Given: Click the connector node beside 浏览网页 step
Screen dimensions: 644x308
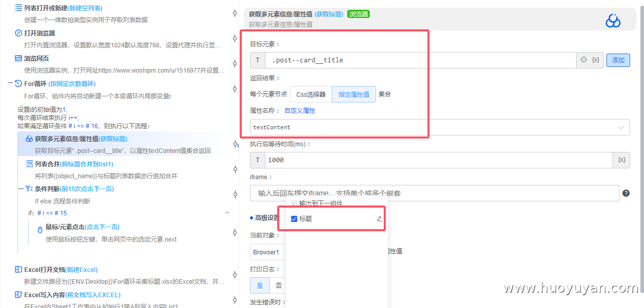Looking at the screenshot, I should pos(235,64).
